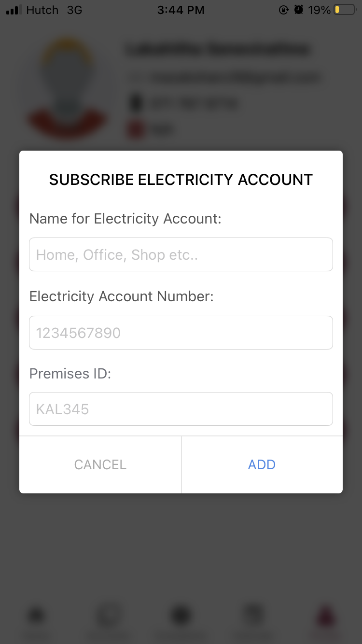This screenshot has width=362, height=644.
Task: Tap the red highlighted bottom tab icon
Action: coord(326,616)
